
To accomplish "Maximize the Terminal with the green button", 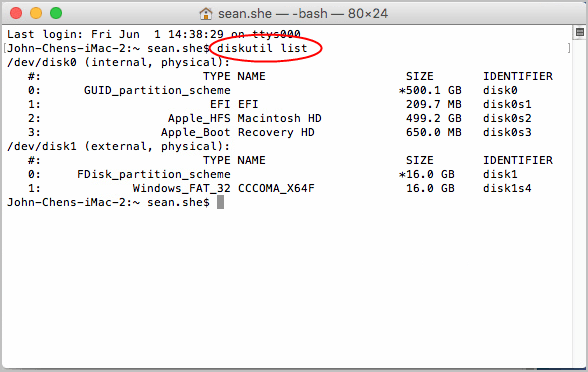I will point(56,13).
